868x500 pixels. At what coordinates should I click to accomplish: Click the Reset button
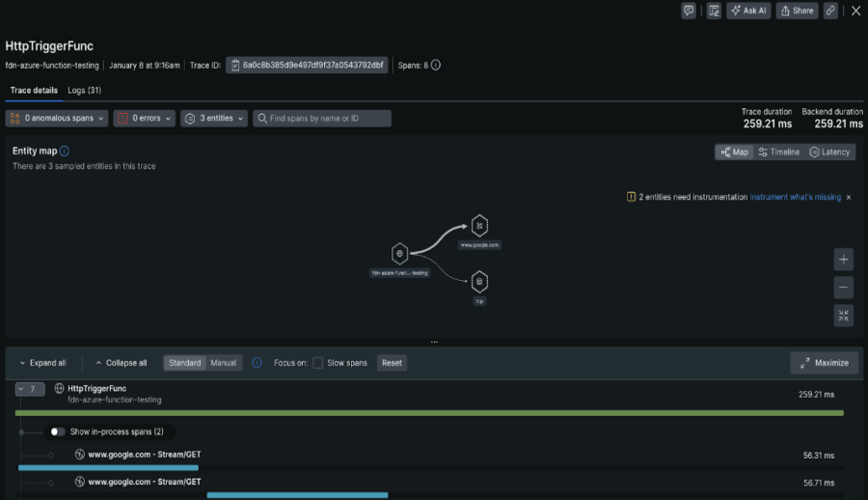(x=392, y=363)
